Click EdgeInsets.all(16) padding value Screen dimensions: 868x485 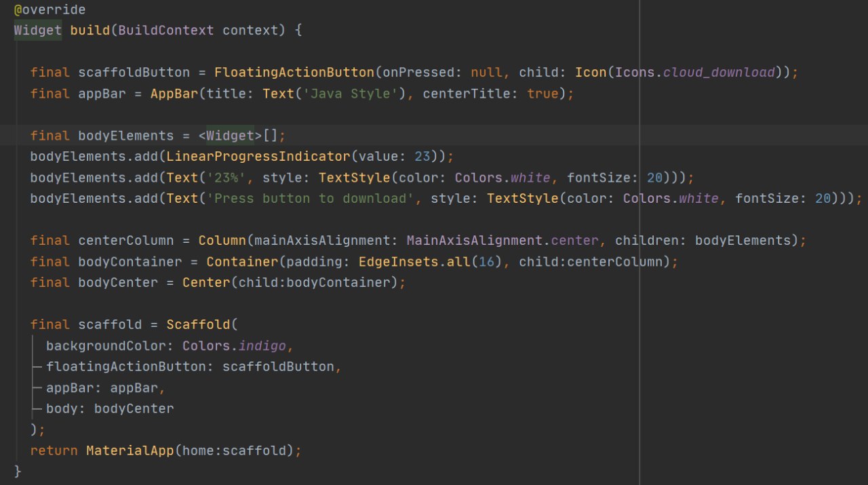(431, 262)
